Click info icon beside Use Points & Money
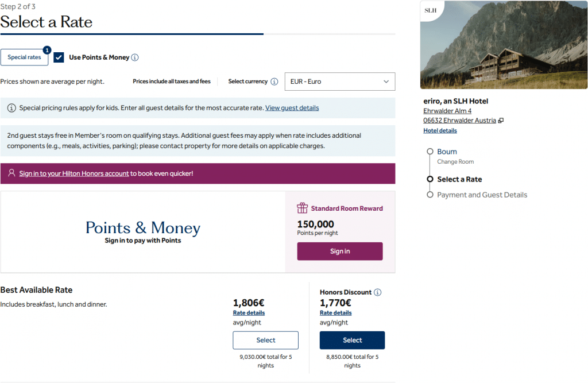This screenshot has width=588, height=383. coord(135,57)
